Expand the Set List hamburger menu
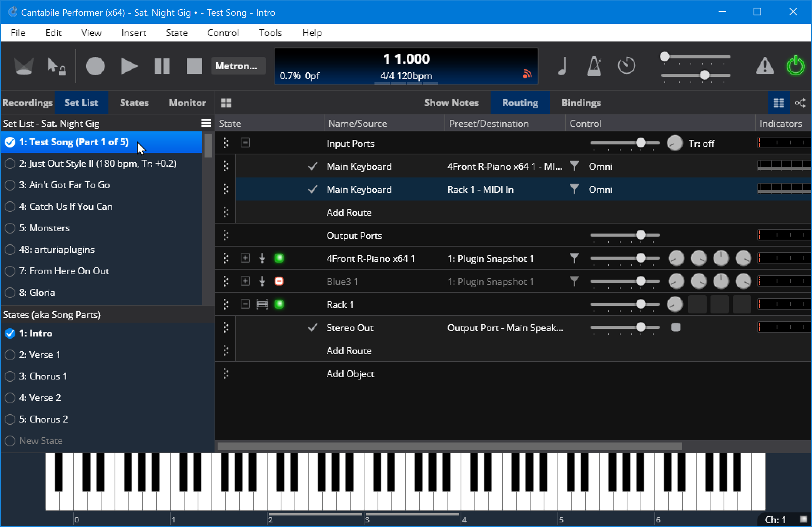Image resolution: width=812 pixels, height=527 pixels. 206,123
